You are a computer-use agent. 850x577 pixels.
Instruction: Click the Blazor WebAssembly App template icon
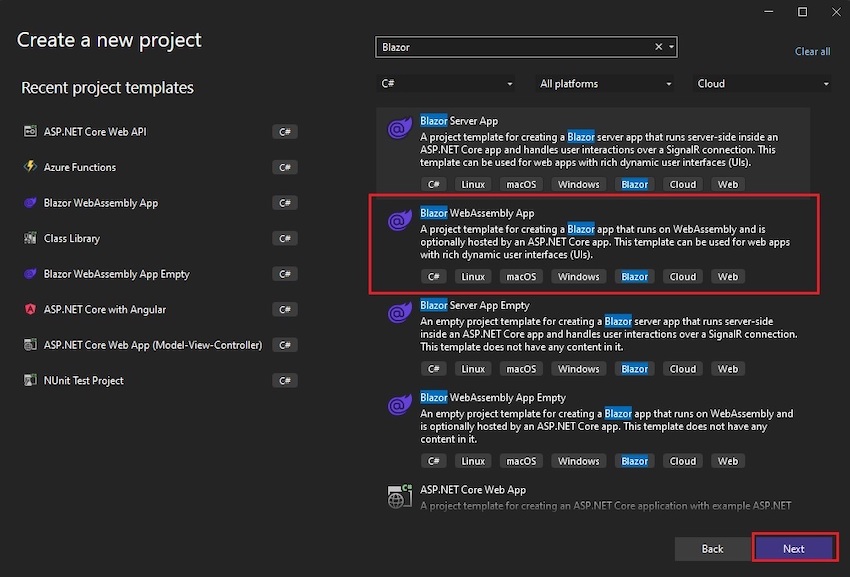pyautogui.click(x=400, y=221)
